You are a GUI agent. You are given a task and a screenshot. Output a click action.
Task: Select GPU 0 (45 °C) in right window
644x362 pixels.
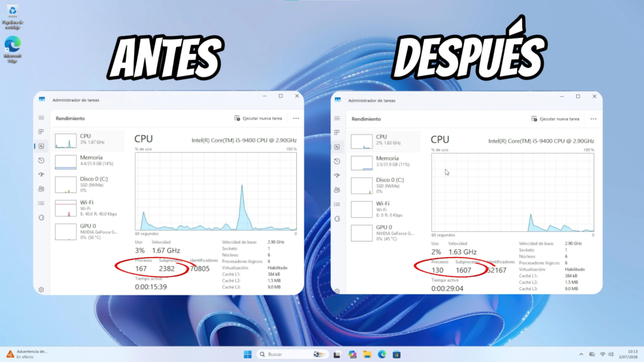pyautogui.click(x=385, y=233)
